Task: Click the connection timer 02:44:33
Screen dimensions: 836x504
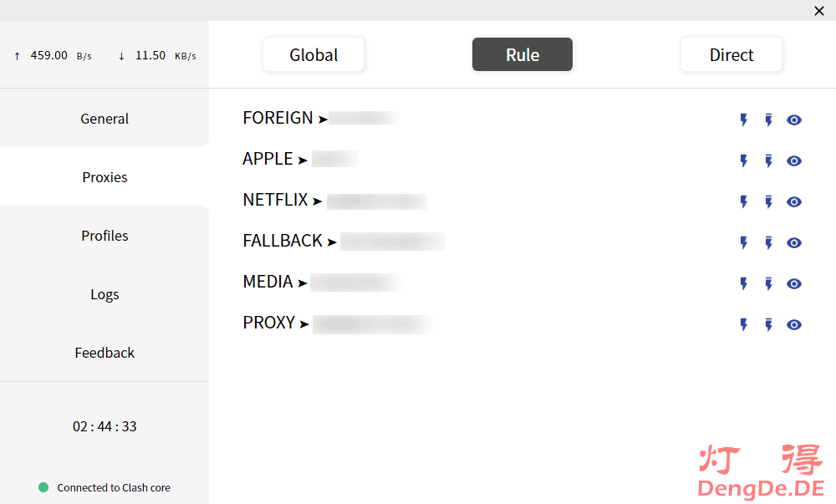Action: pos(104,426)
